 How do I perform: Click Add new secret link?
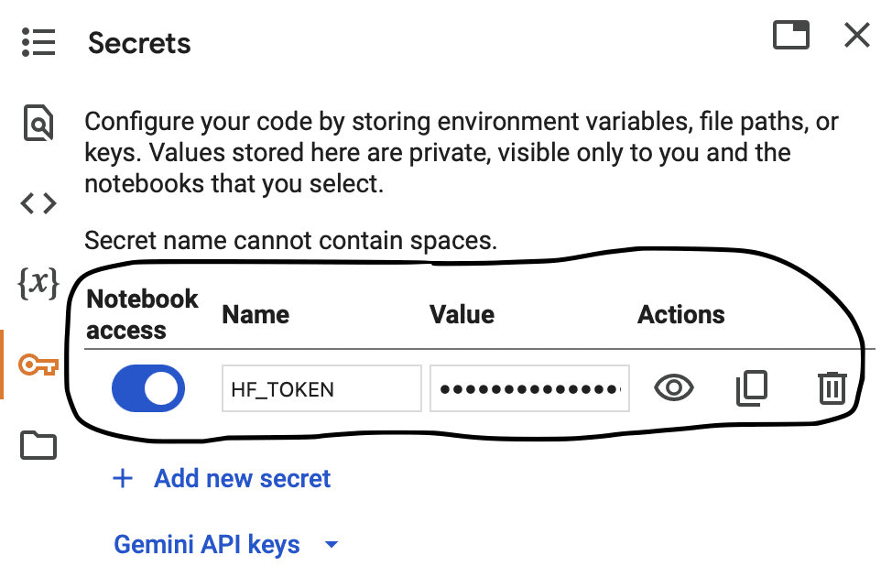[x=242, y=478]
